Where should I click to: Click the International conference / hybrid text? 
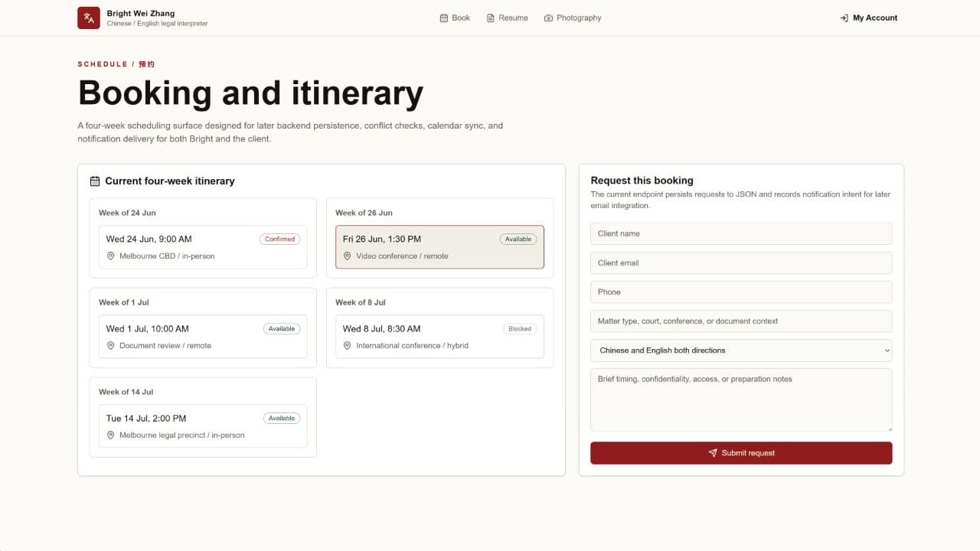(x=412, y=346)
